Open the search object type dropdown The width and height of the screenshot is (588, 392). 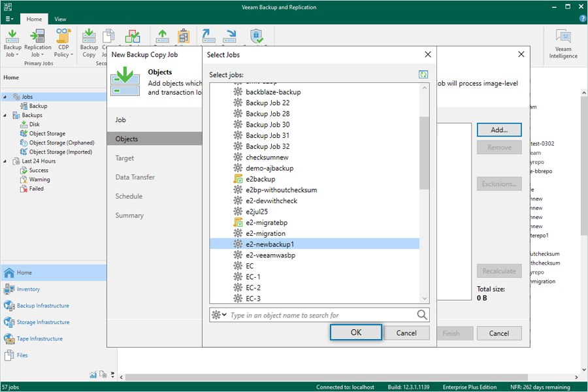click(x=219, y=315)
